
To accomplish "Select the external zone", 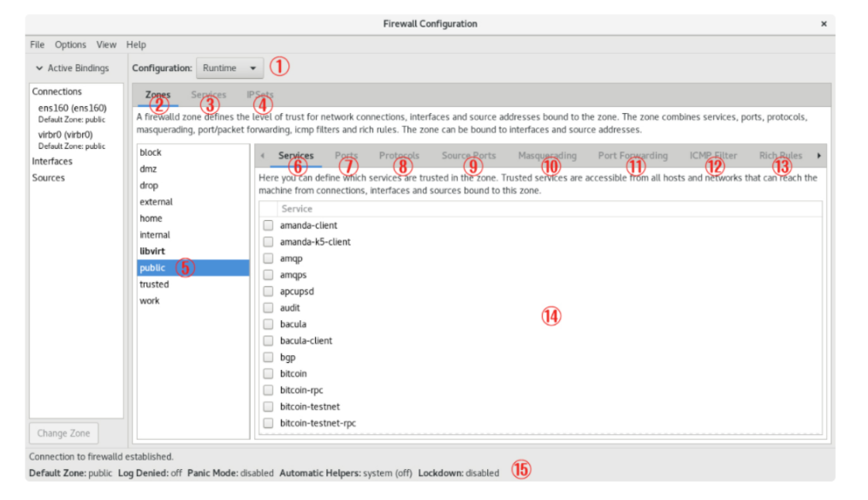I will click(x=193, y=201).
